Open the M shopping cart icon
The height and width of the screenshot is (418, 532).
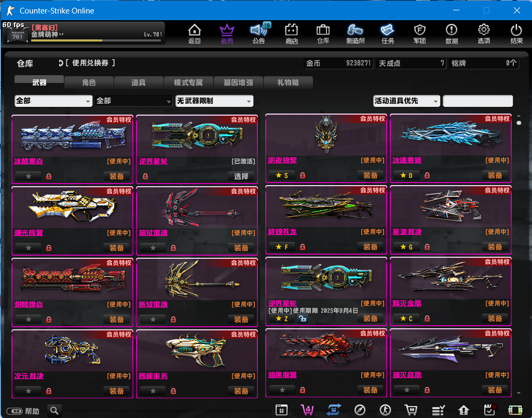411,410
